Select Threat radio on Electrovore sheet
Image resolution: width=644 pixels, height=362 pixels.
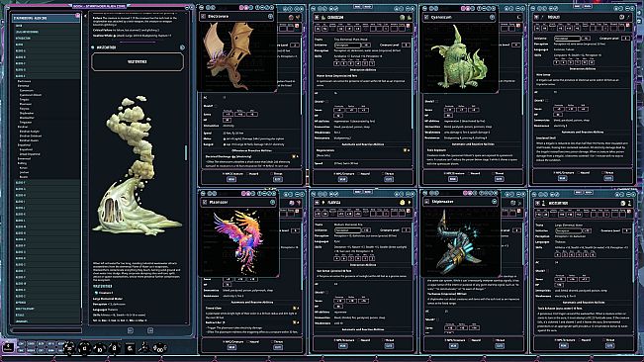point(272,174)
